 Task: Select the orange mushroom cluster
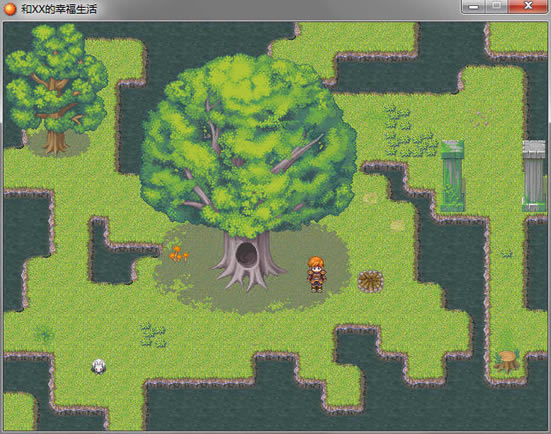point(179,253)
